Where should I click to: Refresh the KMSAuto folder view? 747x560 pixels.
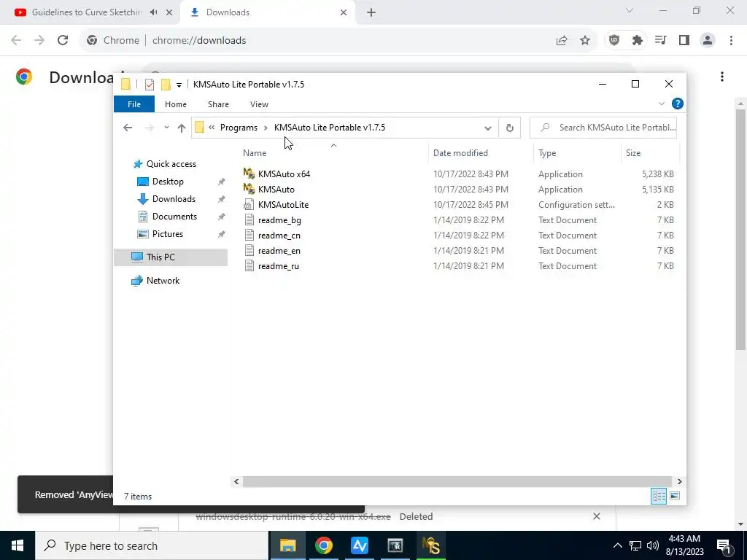pos(509,128)
